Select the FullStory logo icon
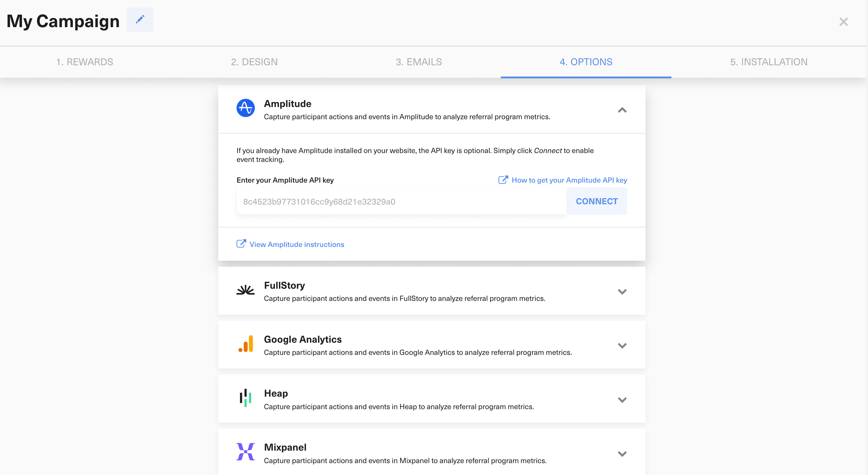Viewport: 868px width, 475px height. tap(246, 290)
